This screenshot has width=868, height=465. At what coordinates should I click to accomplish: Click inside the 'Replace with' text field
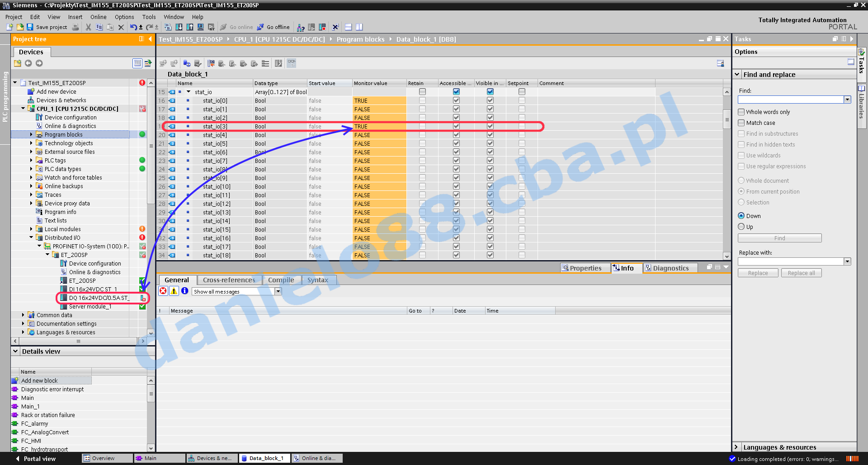791,261
